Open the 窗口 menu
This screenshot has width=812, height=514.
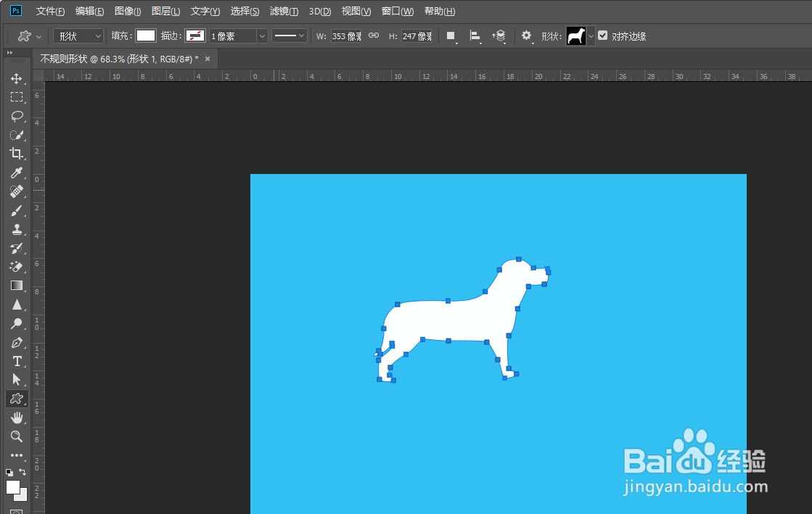[x=397, y=11]
